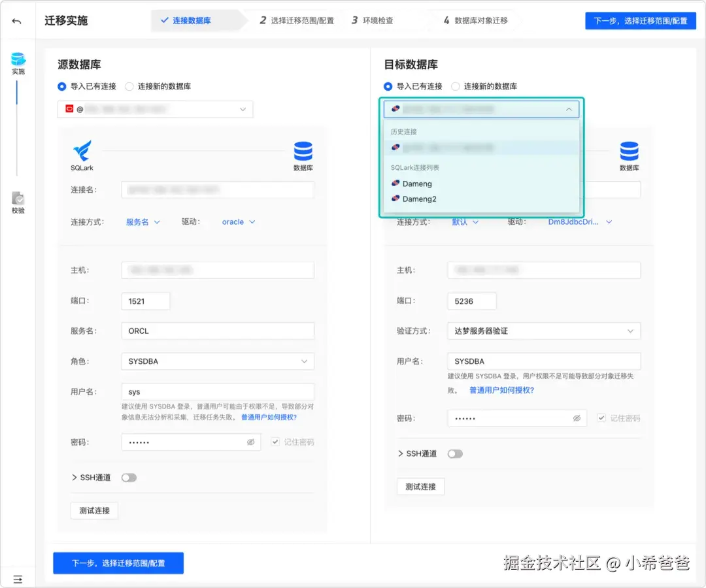This screenshot has height=588, width=706.
Task: Select the 校验 icon in the left sidebar
Action: [18, 199]
